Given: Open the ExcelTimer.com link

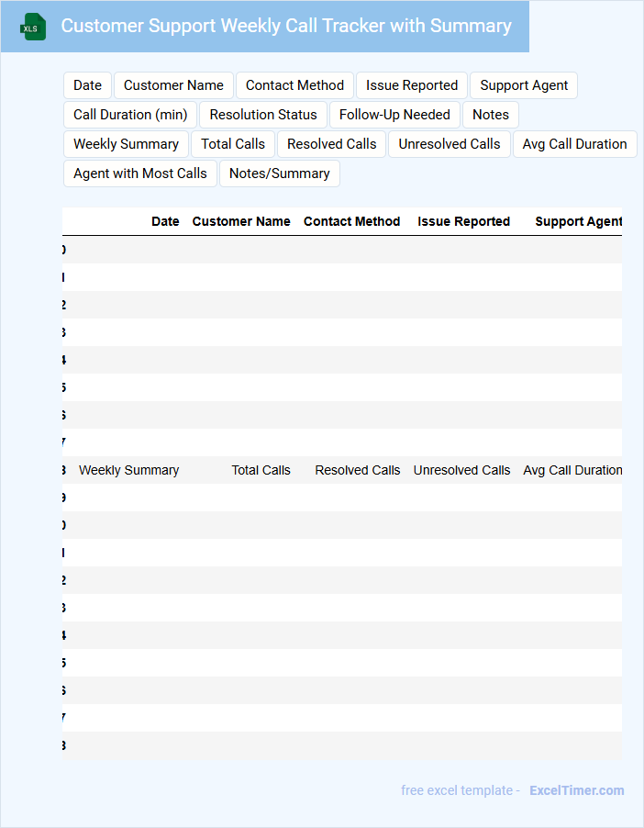Looking at the screenshot, I should coord(576,790).
